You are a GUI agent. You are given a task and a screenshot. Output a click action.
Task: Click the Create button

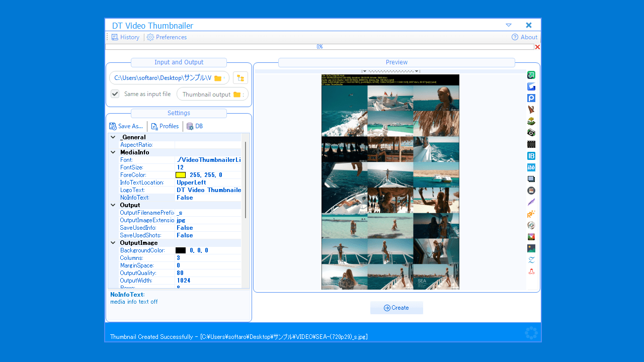(x=396, y=308)
